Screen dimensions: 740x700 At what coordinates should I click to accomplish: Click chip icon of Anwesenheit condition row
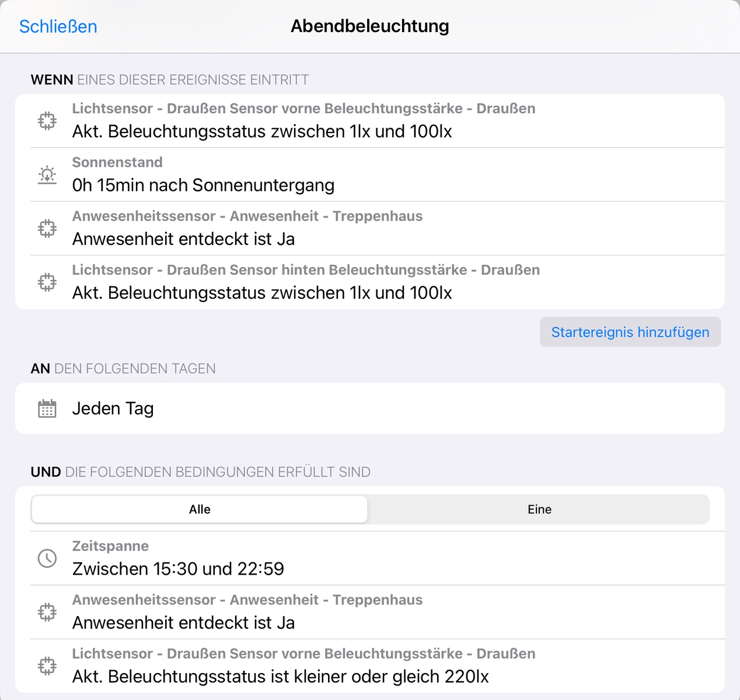click(47, 612)
